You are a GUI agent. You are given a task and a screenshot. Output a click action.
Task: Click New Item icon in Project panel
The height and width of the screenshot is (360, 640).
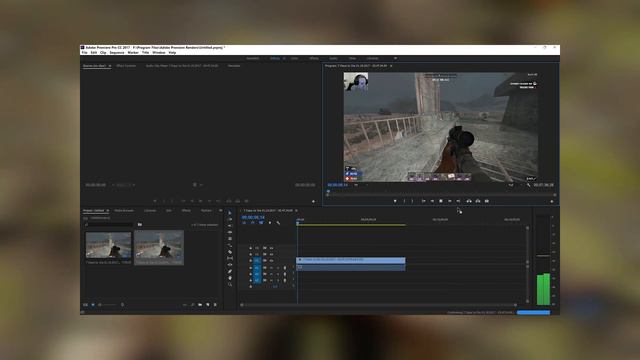tap(208, 304)
